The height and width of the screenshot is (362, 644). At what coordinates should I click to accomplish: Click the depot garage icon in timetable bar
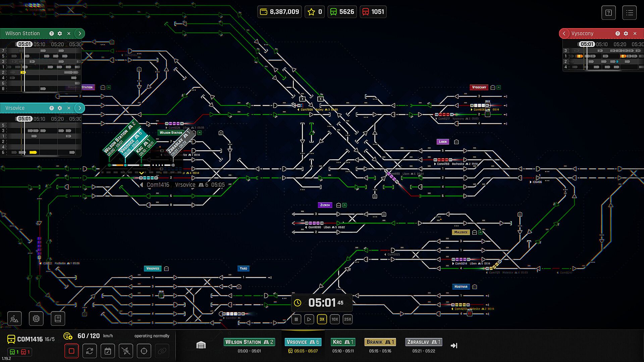201,345
